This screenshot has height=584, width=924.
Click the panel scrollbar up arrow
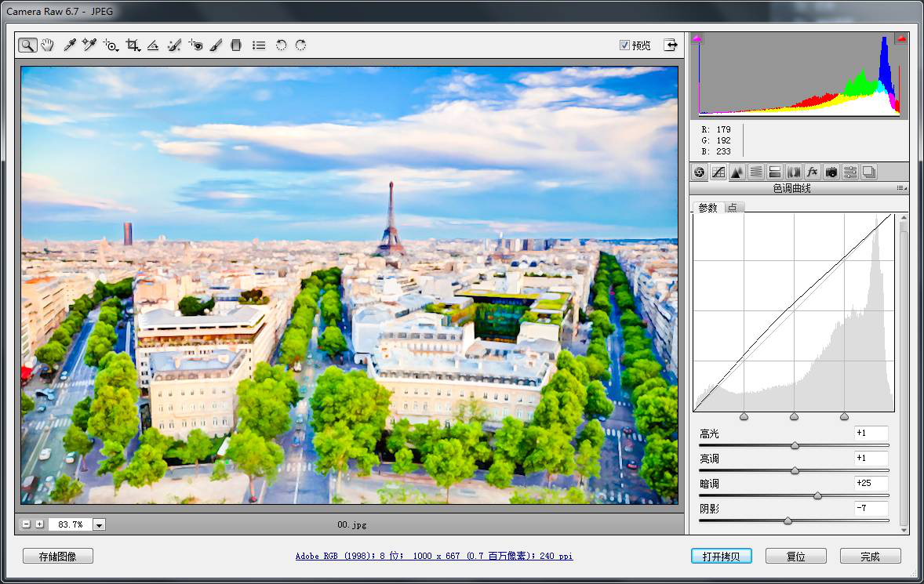[904, 218]
